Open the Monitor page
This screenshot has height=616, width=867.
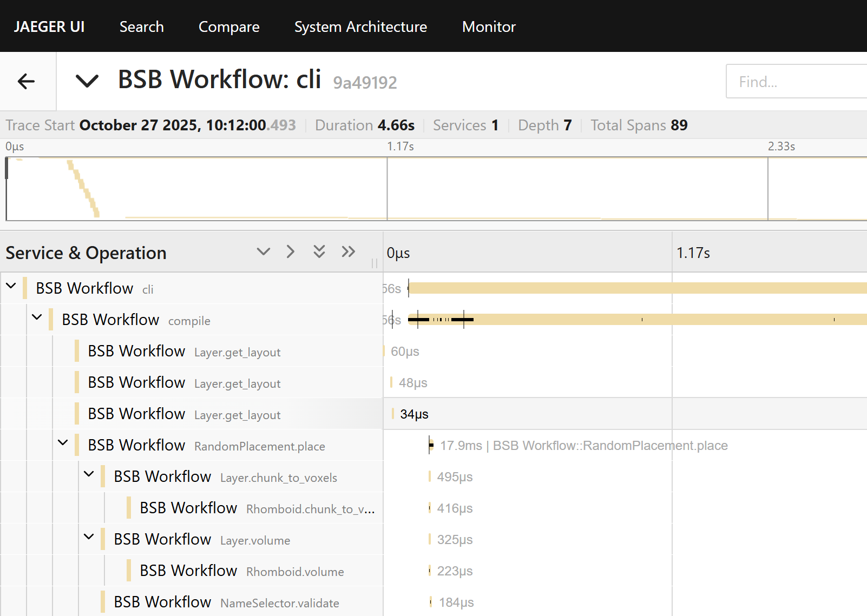[489, 27]
